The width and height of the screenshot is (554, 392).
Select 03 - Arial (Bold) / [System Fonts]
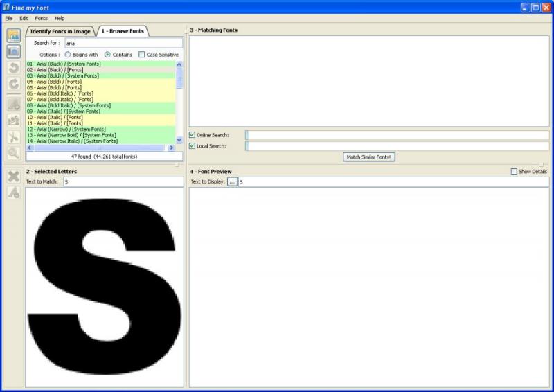point(100,75)
